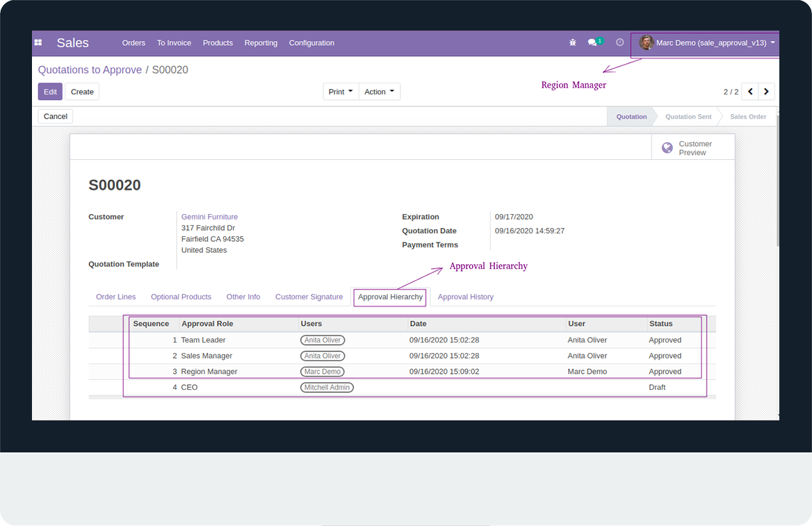Click the Region Manager role cell
This screenshot has height=526, width=812.
pyautogui.click(x=209, y=372)
